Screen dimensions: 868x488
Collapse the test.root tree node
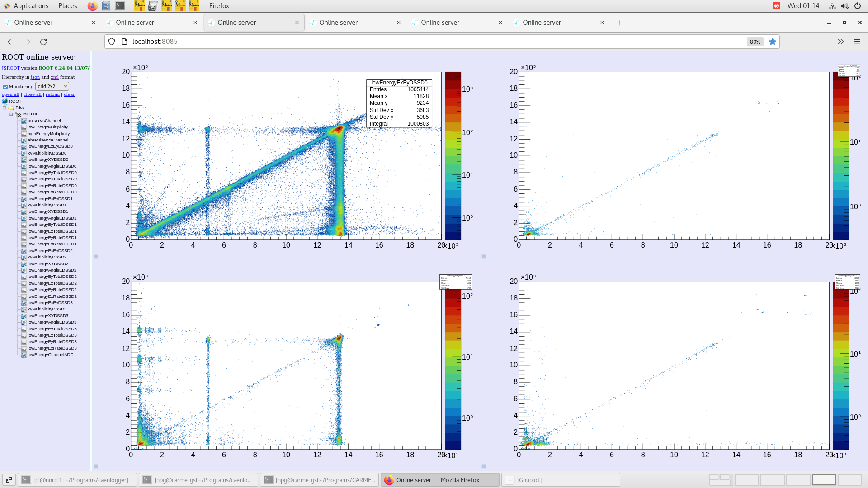point(11,114)
